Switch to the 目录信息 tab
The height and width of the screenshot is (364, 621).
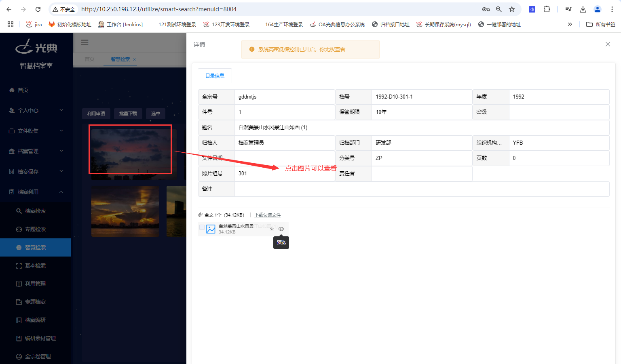pyautogui.click(x=215, y=76)
